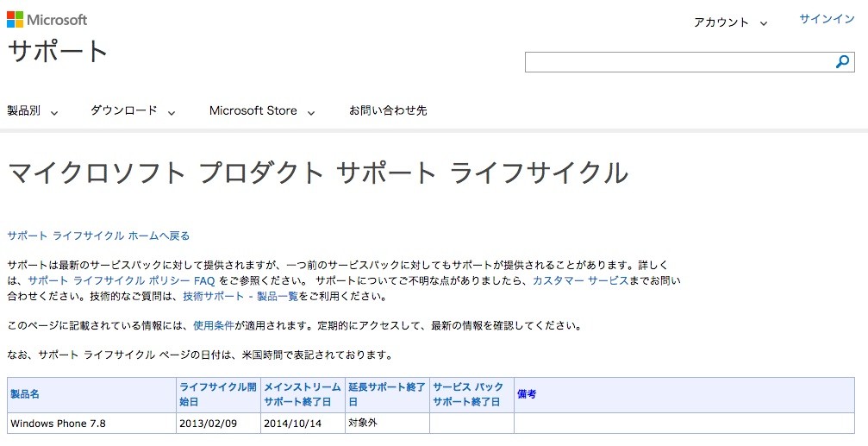Open サポート ライフサイクル ポリシー FAQ link
This screenshot has height=446, width=868.
[122, 281]
